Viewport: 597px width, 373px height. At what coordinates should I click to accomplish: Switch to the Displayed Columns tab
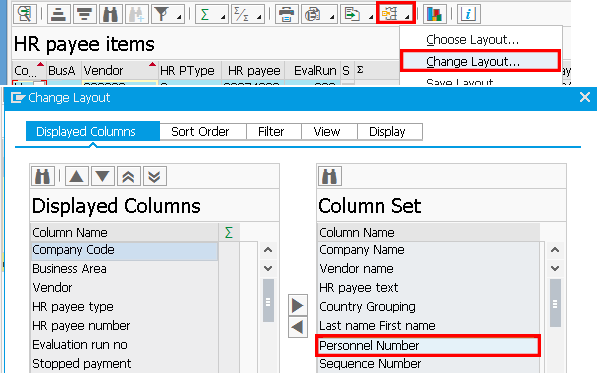tap(93, 131)
